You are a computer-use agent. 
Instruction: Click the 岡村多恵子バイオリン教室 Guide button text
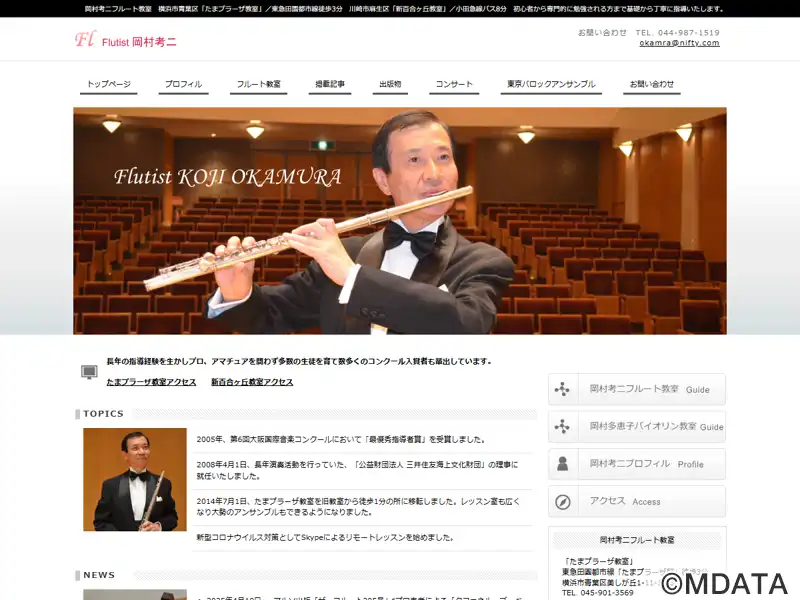pos(655,426)
